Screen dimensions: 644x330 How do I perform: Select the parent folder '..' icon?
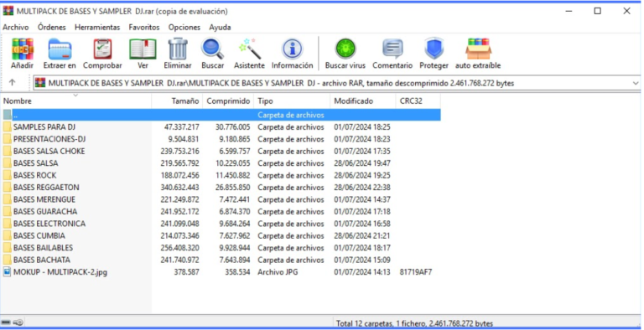tap(8, 115)
